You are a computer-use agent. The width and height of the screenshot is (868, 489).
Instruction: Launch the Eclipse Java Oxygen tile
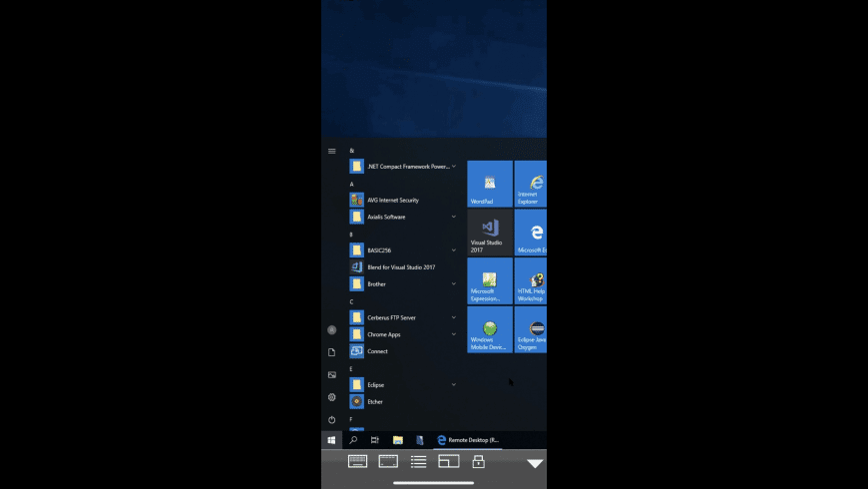[531, 330]
